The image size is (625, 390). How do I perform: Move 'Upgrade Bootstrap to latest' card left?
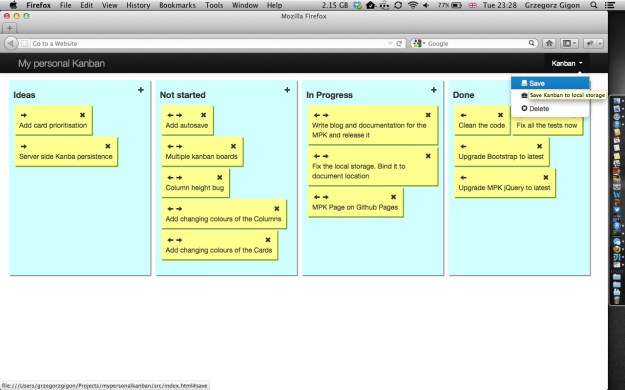point(463,146)
